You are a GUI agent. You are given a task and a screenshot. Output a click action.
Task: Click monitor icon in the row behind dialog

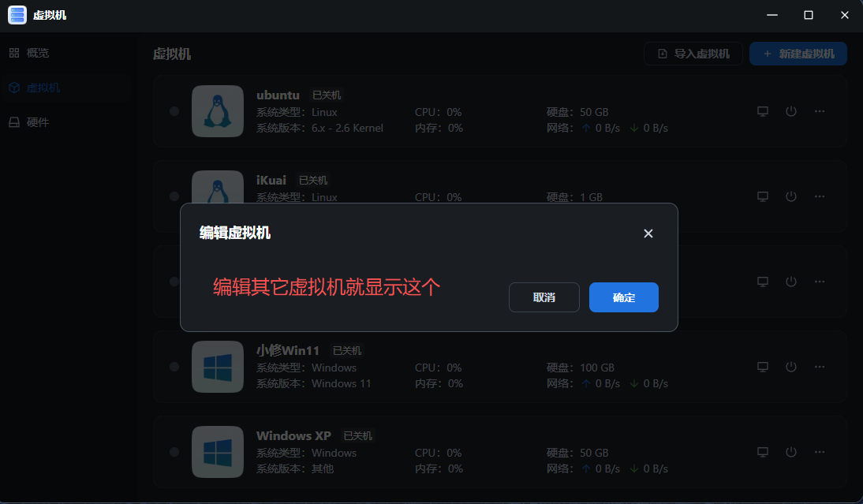(763, 281)
